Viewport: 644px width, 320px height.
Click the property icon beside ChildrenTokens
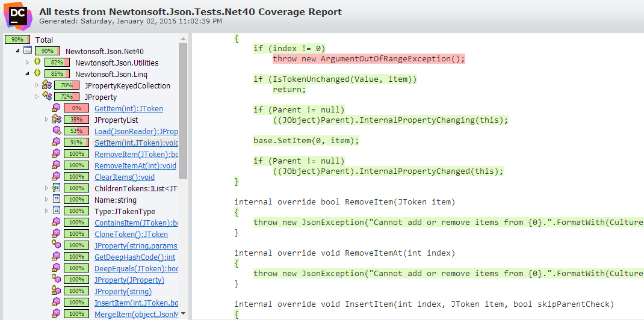tap(56, 188)
